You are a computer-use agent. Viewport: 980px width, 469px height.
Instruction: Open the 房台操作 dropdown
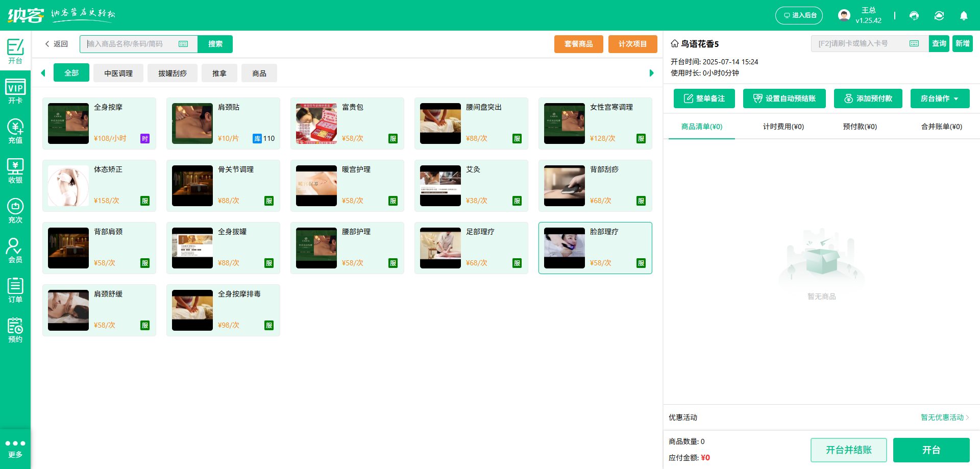pyautogui.click(x=940, y=98)
